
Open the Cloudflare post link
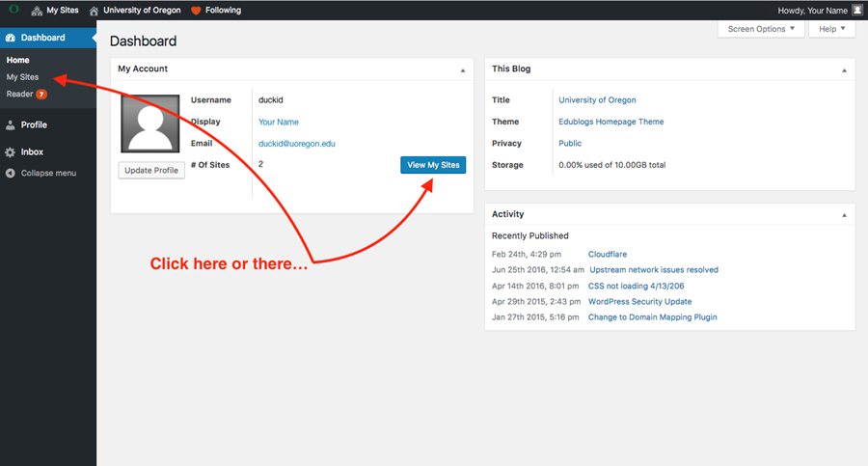coord(608,255)
